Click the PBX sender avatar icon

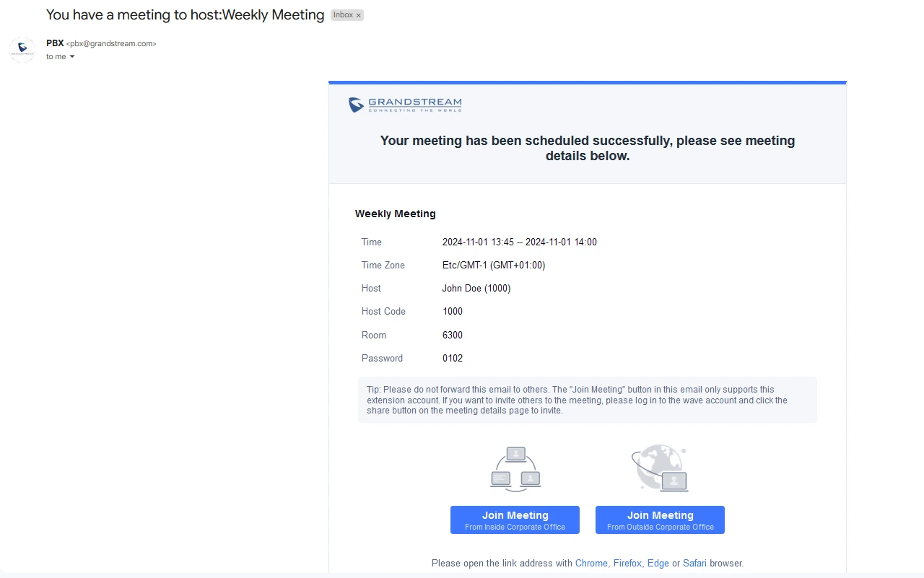pos(22,50)
